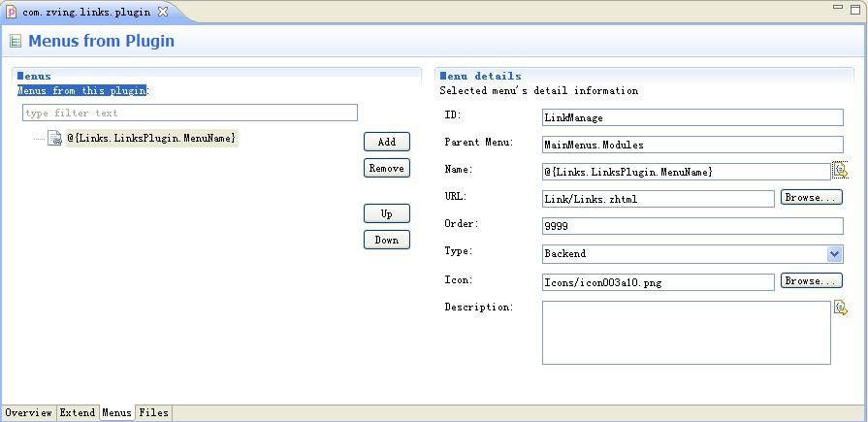Open the Type dropdown showing Backend
The width and height of the screenshot is (868, 422).
coord(834,254)
